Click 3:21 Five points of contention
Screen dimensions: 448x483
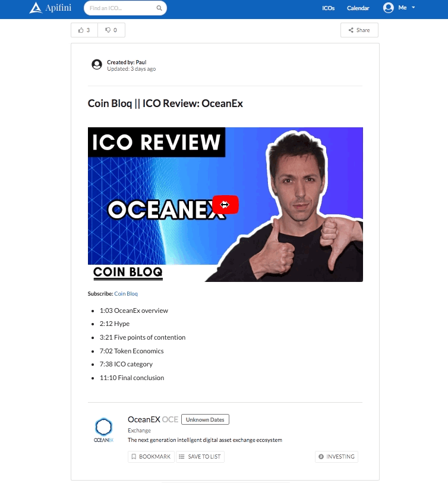(x=143, y=337)
